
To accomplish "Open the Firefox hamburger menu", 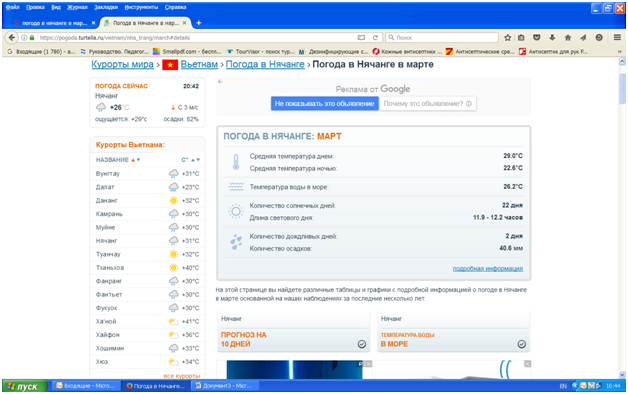I will coord(617,38).
